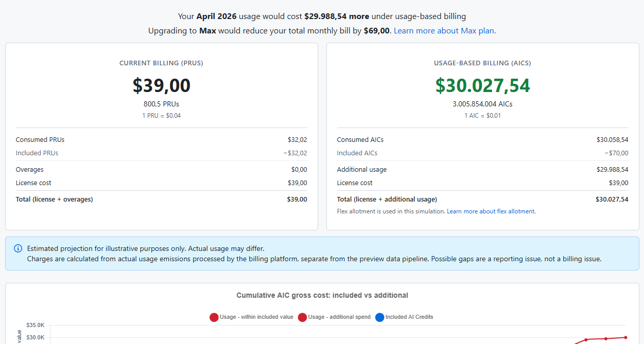The width and height of the screenshot is (644, 344).
Task: Click the Consumed PRUs row label
Action: tap(40, 140)
